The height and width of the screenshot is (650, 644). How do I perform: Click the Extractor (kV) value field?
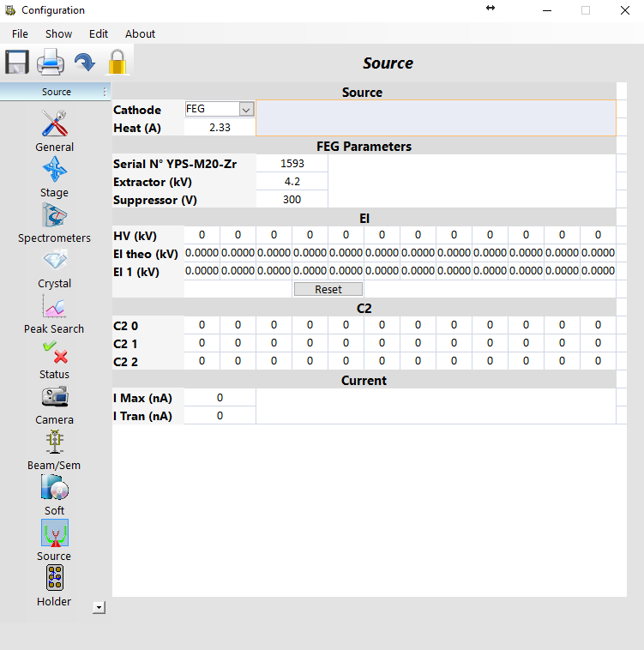coord(292,182)
